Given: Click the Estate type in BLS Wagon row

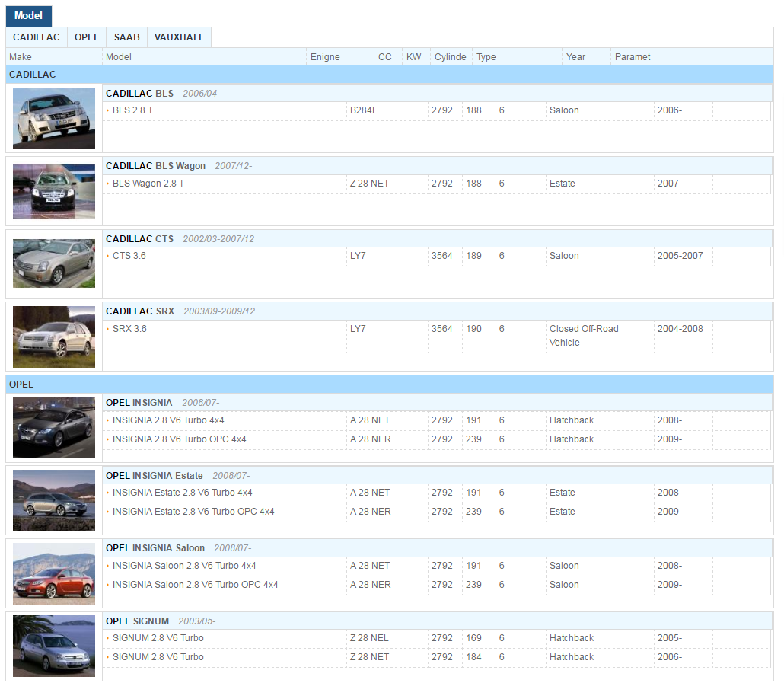Looking at the screenshot, I should 562,184.
